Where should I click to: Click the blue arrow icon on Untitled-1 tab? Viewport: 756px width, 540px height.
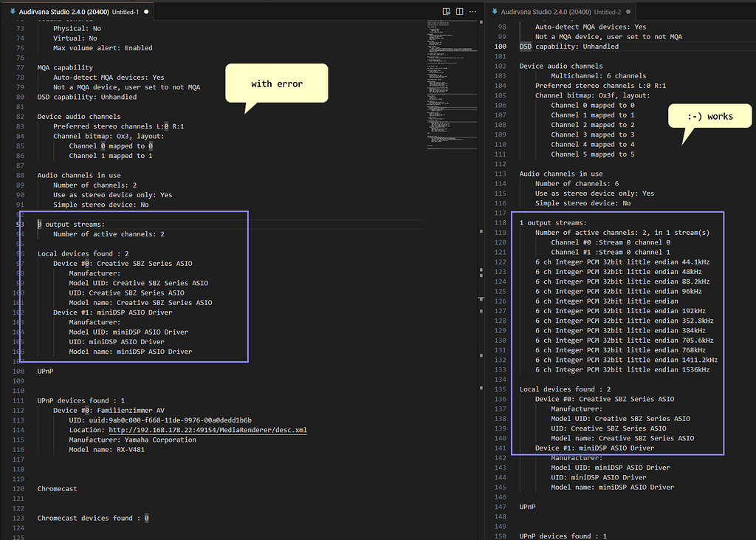click(13, 13)
